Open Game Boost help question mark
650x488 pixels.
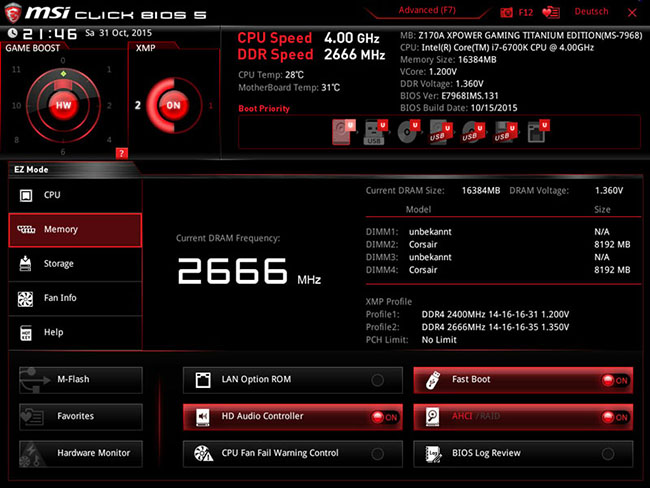(x=121, y=153)
